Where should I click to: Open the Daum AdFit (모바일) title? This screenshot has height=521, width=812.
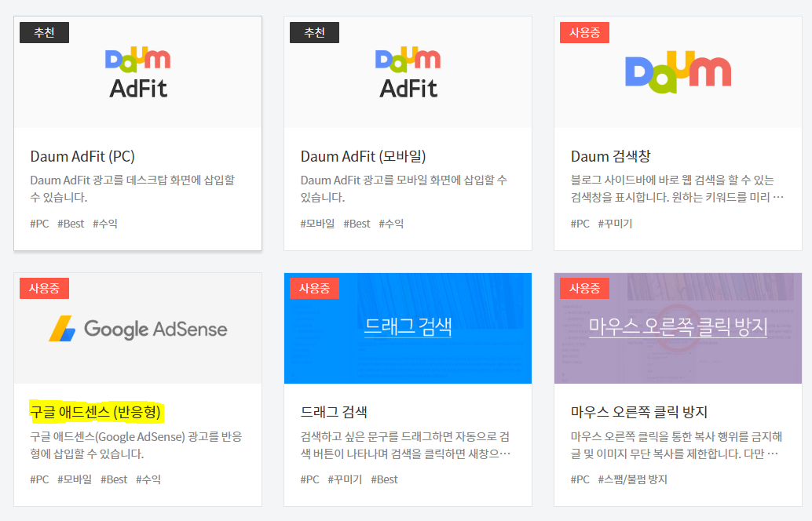363,156
